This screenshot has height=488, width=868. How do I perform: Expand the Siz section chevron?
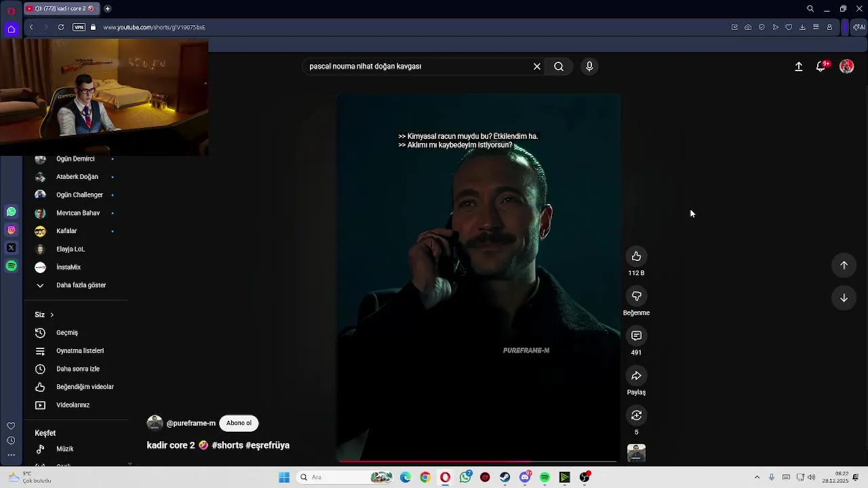pyautogui.click(x=52, y=314)
